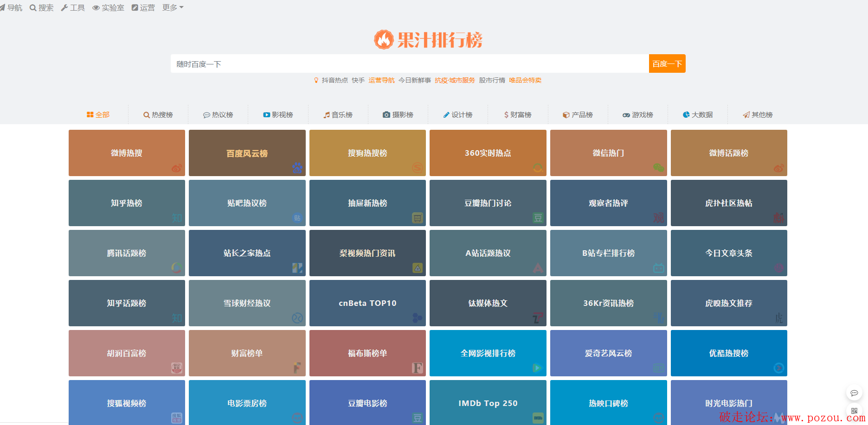Open the 实验室 menu item
This screenshot has width=868, height=425.
click(109, 7)
